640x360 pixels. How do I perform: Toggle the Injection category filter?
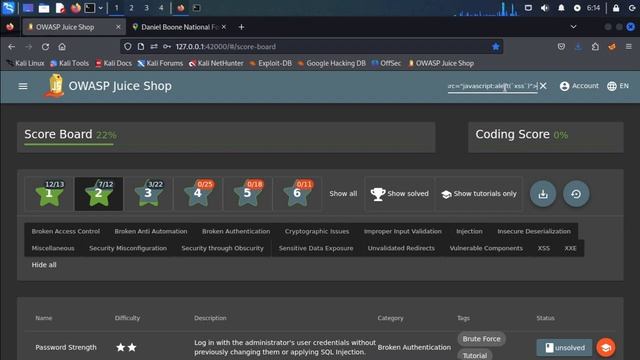tap(469, 231)
